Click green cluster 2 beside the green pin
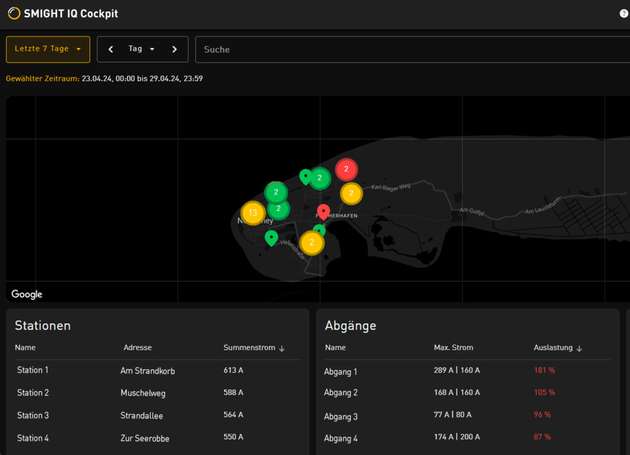This screenshot has width=630, height=455. (x=320, y=178)
